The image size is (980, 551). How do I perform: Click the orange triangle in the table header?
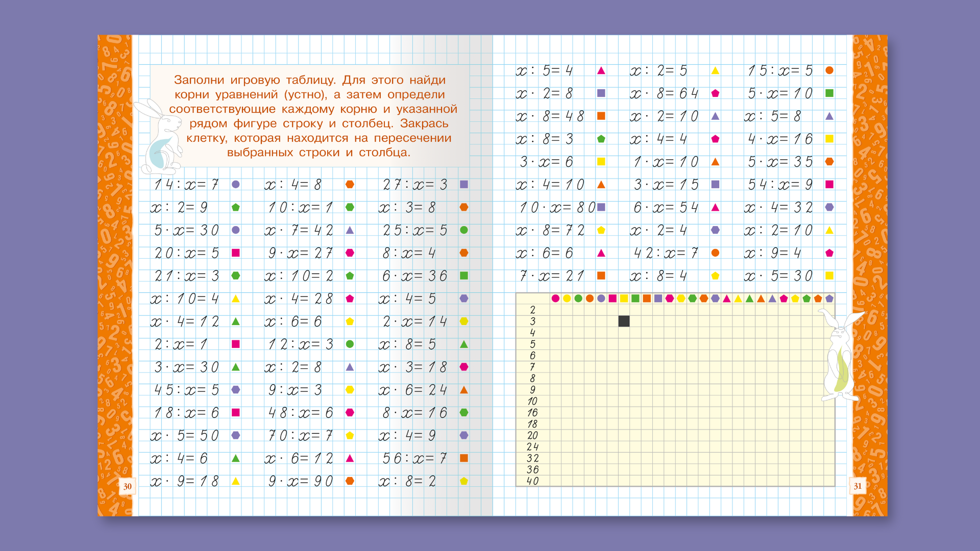[x=761, y=298]
